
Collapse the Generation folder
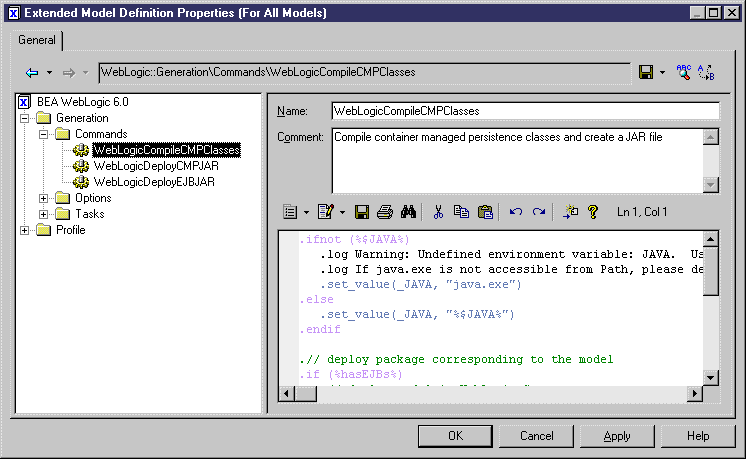pos(25,118)
